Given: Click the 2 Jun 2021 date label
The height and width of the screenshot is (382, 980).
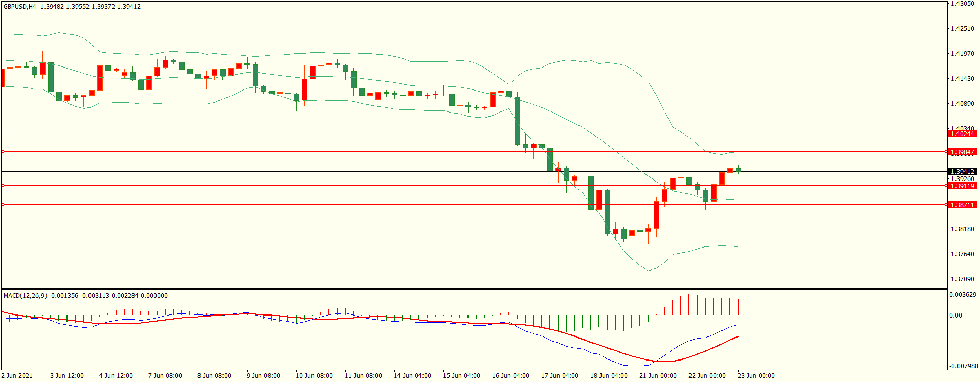Looking at the screenshot, I should tap(17, 376).
